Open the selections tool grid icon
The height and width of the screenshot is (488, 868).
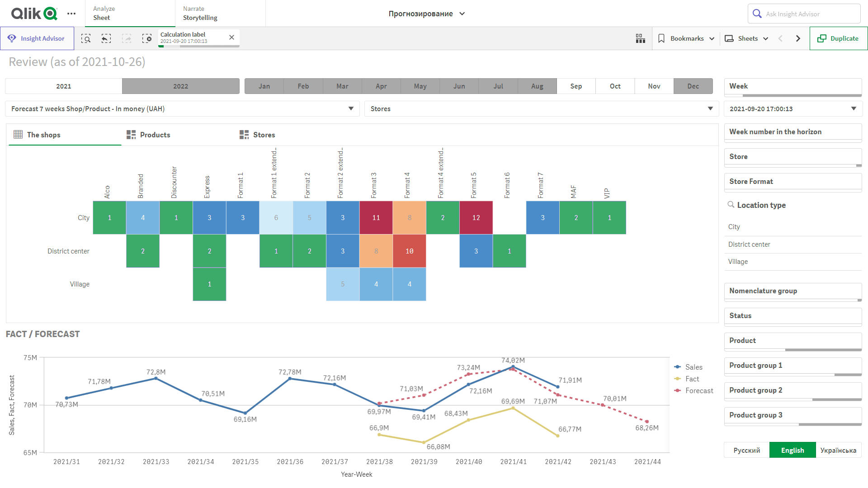pyautogui.click(x=640, y=38)
